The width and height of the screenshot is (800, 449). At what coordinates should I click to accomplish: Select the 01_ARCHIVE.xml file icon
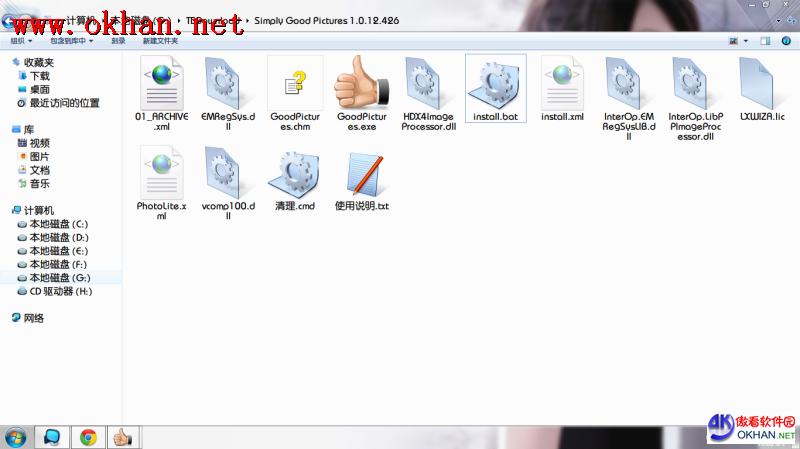point(162,83)
